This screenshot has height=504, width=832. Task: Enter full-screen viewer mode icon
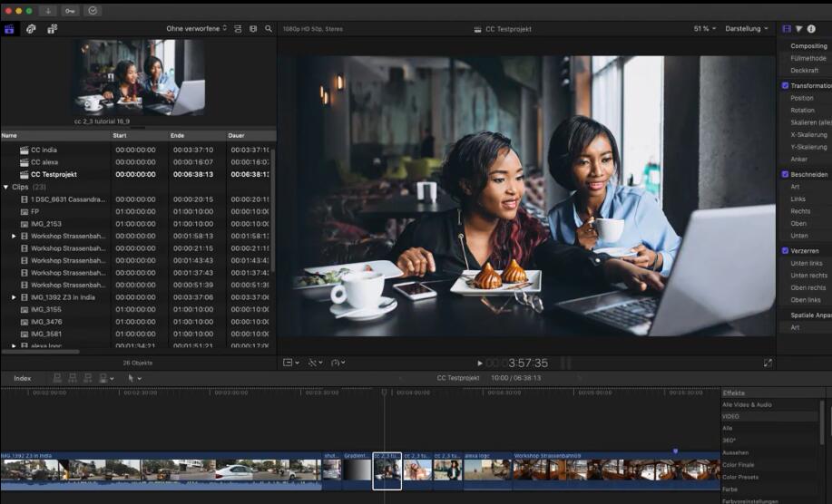click(x=768, y=363)
